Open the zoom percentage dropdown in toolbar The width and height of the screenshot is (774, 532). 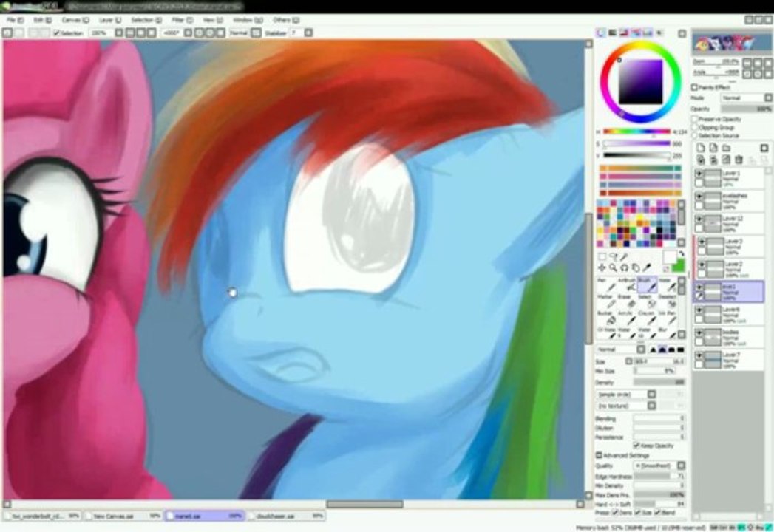point(119,33)
